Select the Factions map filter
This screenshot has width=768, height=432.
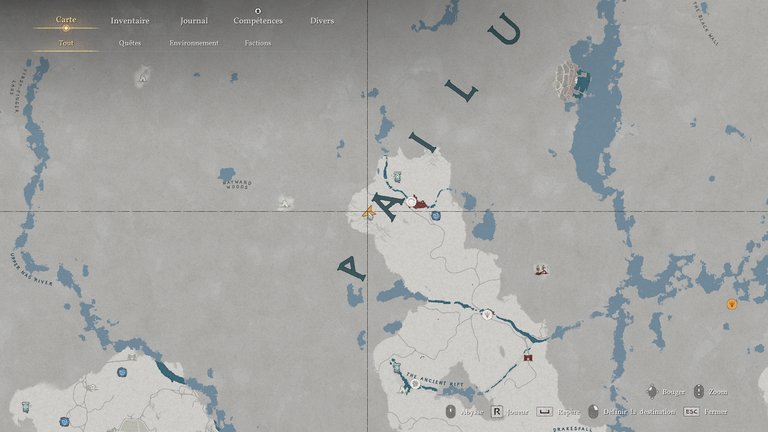tap(258, 43)
